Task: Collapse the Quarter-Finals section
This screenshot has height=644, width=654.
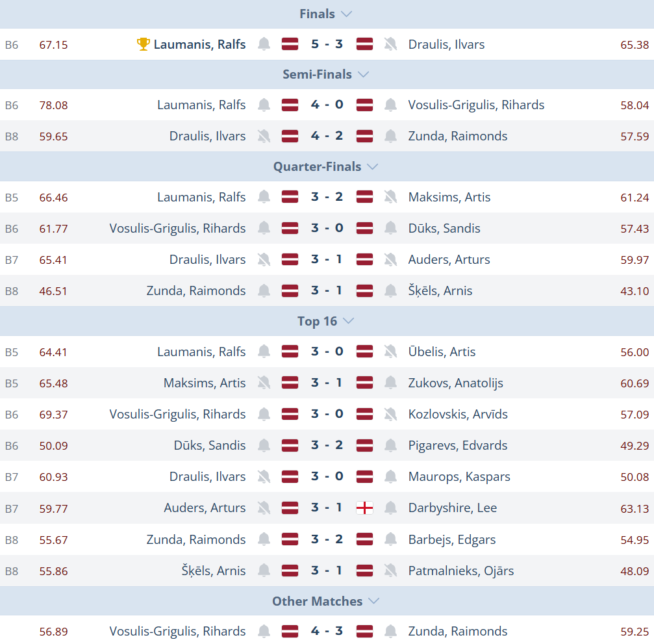Action: [372, 166]
